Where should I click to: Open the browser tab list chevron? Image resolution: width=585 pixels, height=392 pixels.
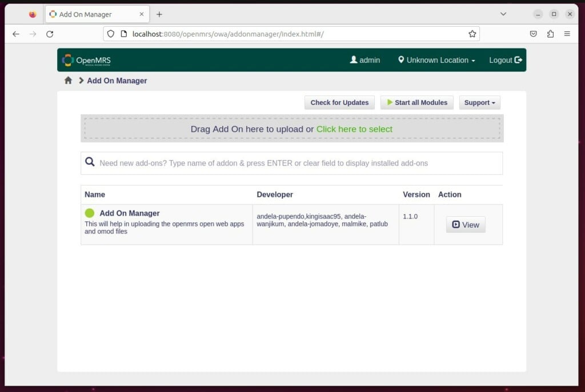point(502,14)
